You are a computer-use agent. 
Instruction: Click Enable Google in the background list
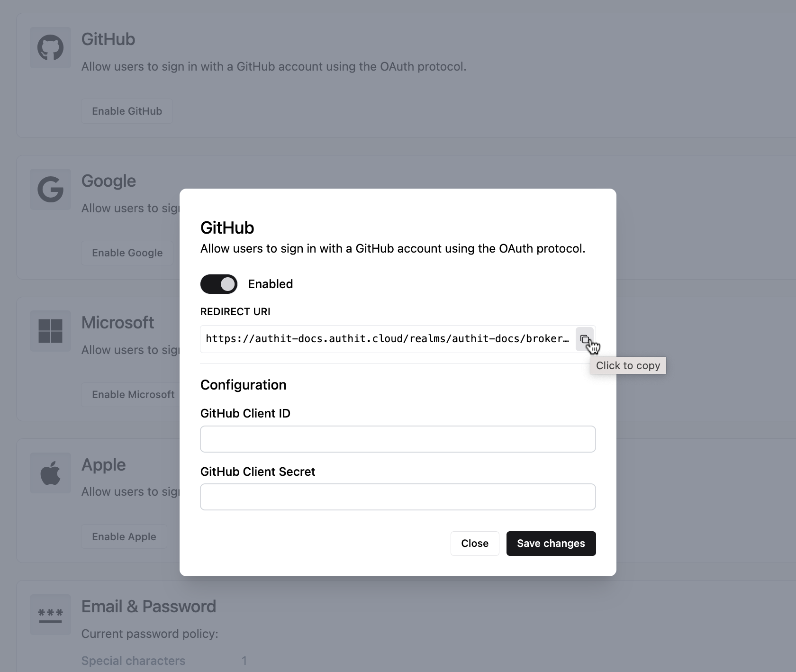click(127, 253)
